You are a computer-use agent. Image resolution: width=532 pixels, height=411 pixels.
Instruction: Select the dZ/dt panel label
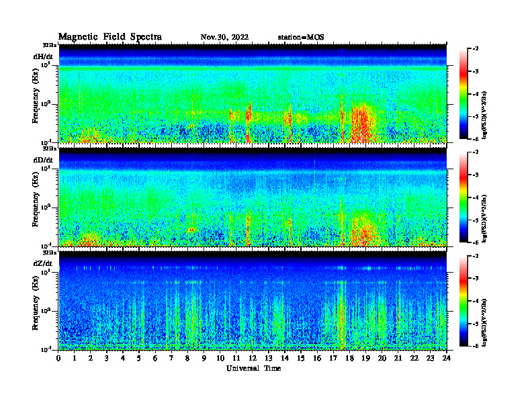click(x=43, y=263)
